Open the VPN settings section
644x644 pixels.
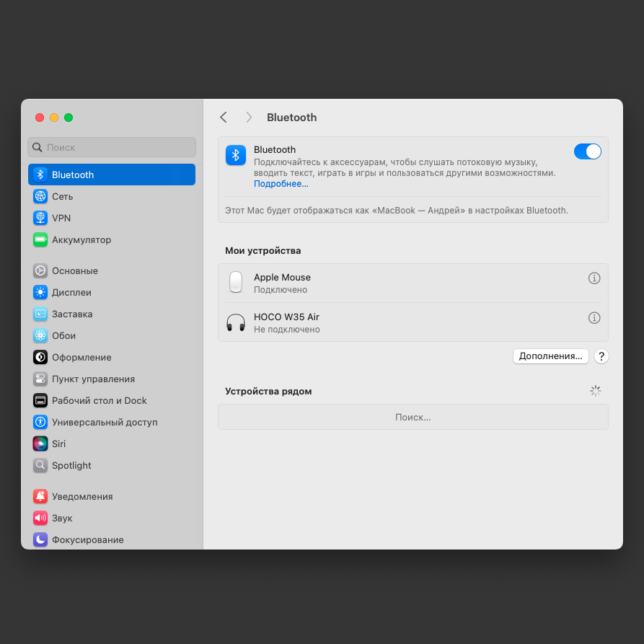[112, 218]
